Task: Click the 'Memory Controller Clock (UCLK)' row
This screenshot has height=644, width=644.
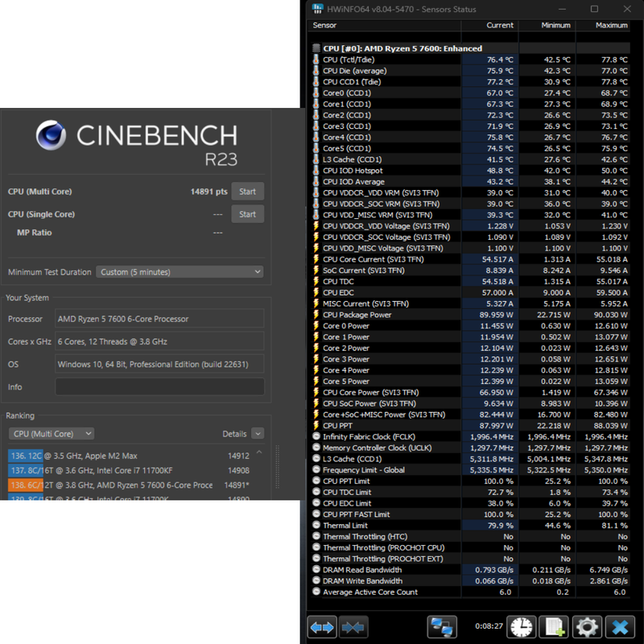Action: (x=471, y=448)
